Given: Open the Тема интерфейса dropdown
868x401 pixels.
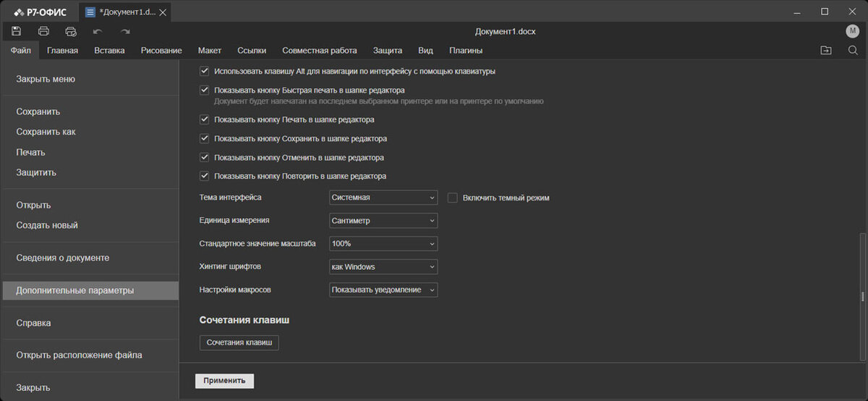Looking at the screenshot, I should pos(383,198).
